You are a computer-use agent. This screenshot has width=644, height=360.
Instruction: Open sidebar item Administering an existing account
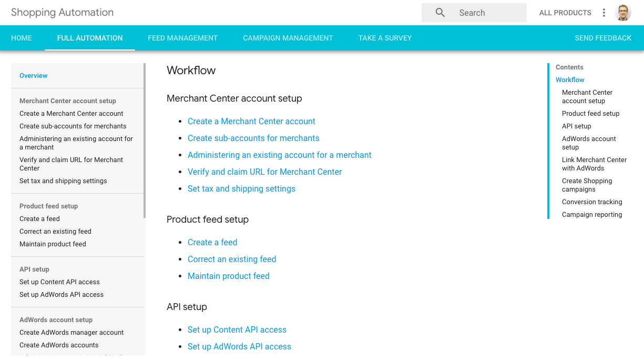point(76,143)
